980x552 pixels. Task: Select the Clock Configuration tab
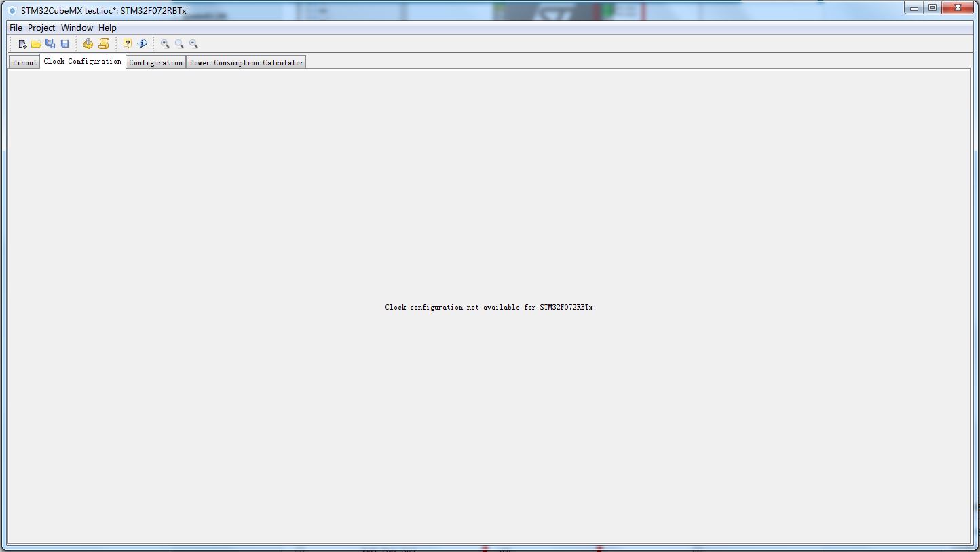(x=83, y=61)
